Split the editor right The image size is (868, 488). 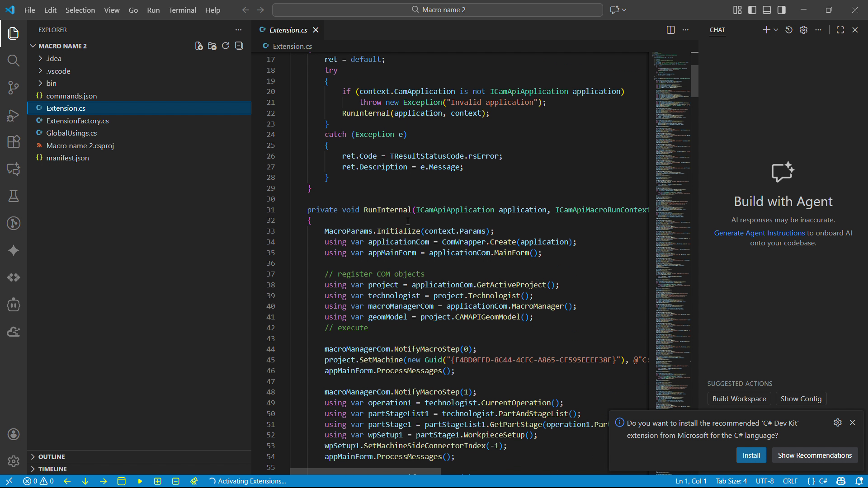click(671, 30)
